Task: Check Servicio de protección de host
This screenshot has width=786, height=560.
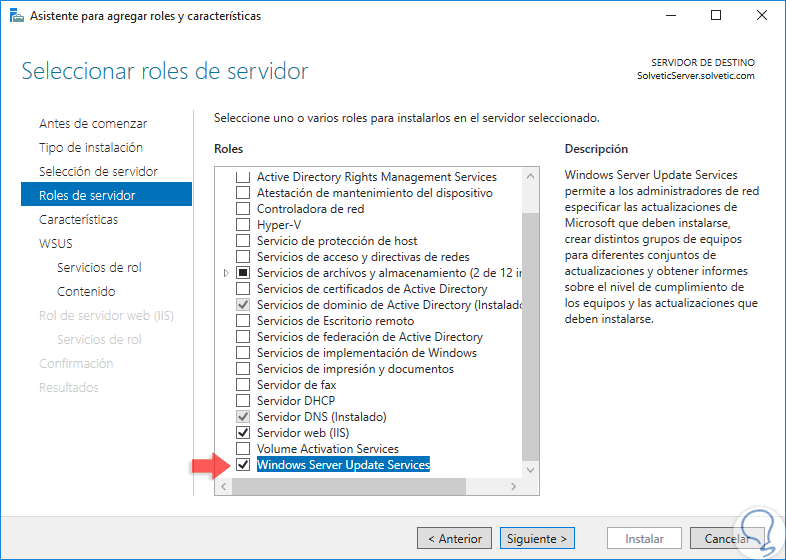Action: point(243,241)
